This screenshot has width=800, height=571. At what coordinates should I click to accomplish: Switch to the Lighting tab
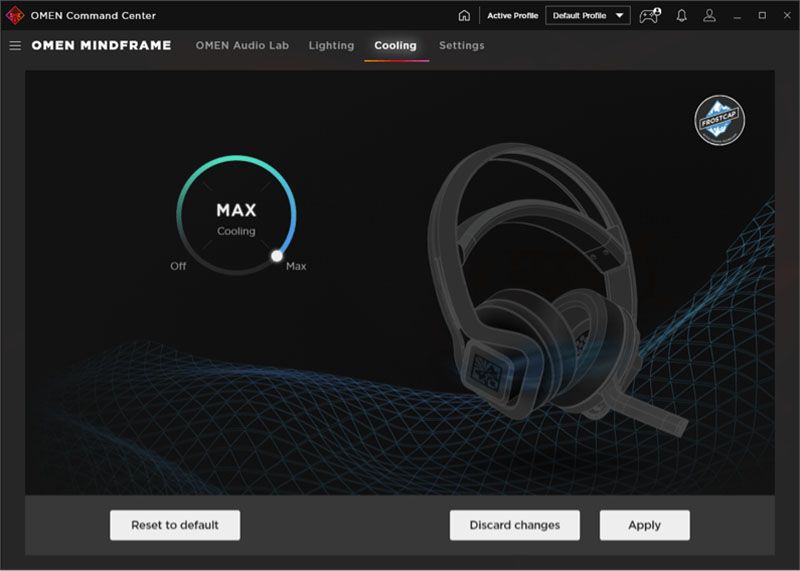click(x=331, y=46)
